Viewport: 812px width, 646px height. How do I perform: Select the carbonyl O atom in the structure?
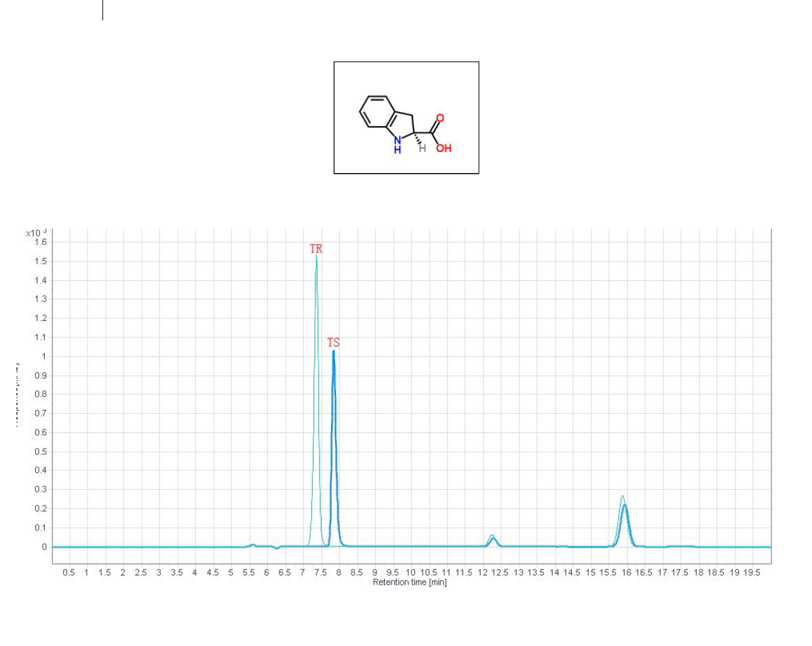[x=440, y=118]
